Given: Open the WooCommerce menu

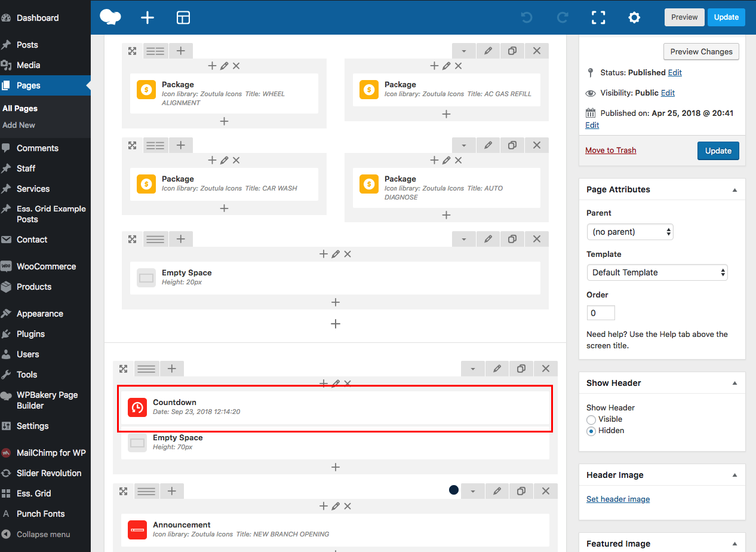Looking at the screenshot, I should point(45,266).
